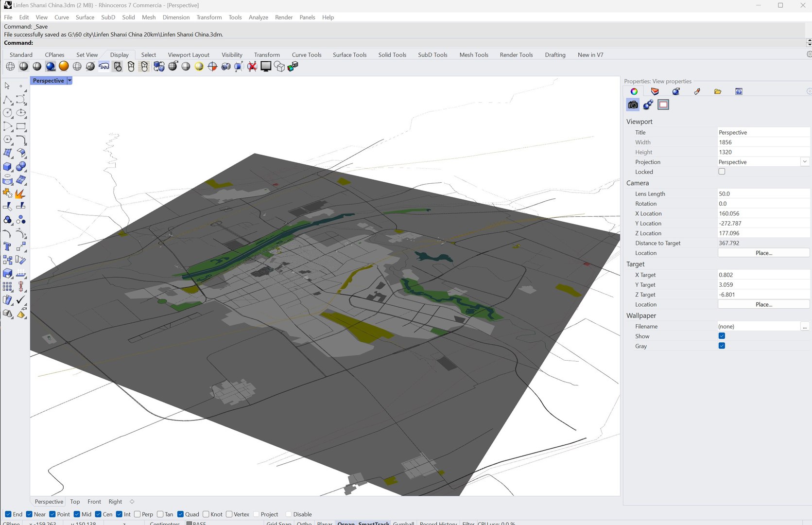Open the Polyline tool flyout triangle

click(13, 105)
